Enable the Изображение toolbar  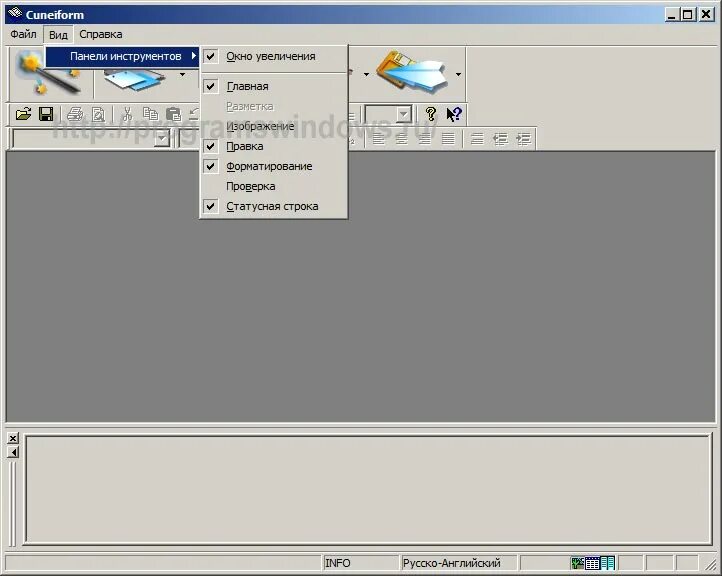(274, 126)
